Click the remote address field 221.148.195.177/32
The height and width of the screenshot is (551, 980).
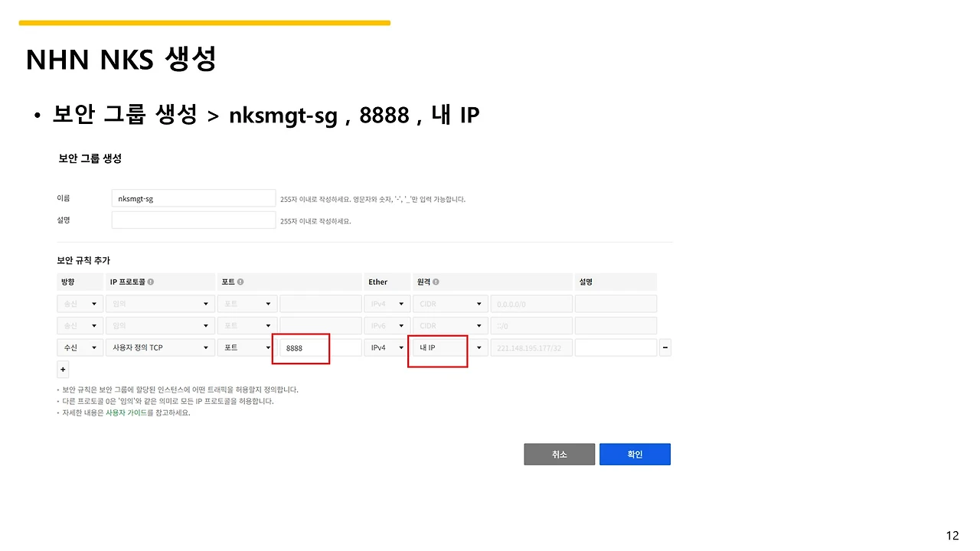click(531, 347)
